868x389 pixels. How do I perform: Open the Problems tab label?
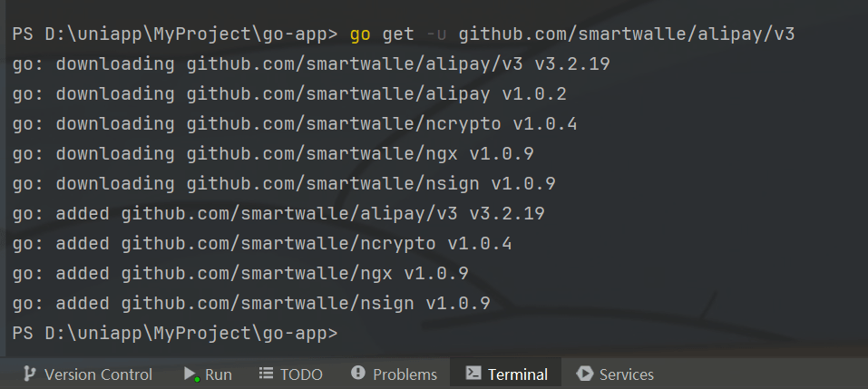coord(405,374)
